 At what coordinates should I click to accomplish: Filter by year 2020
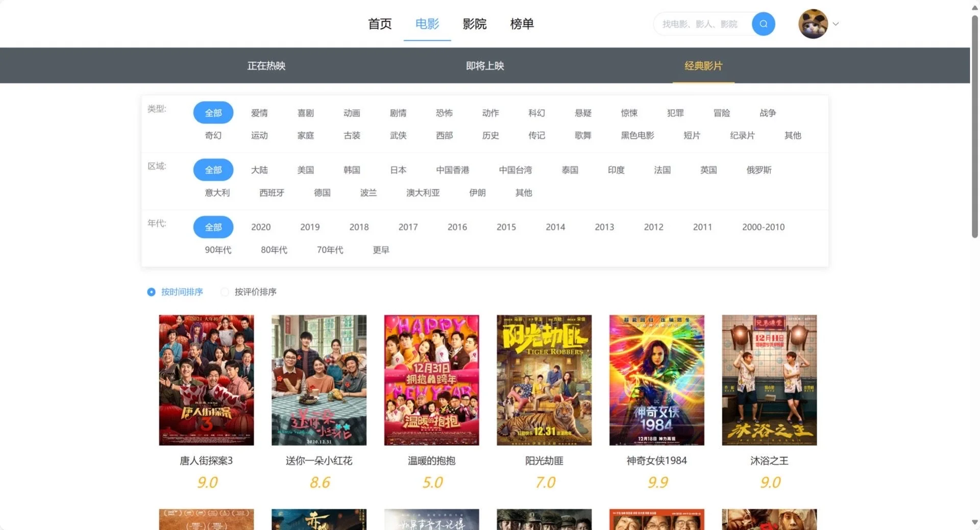(x=261, y=227)
